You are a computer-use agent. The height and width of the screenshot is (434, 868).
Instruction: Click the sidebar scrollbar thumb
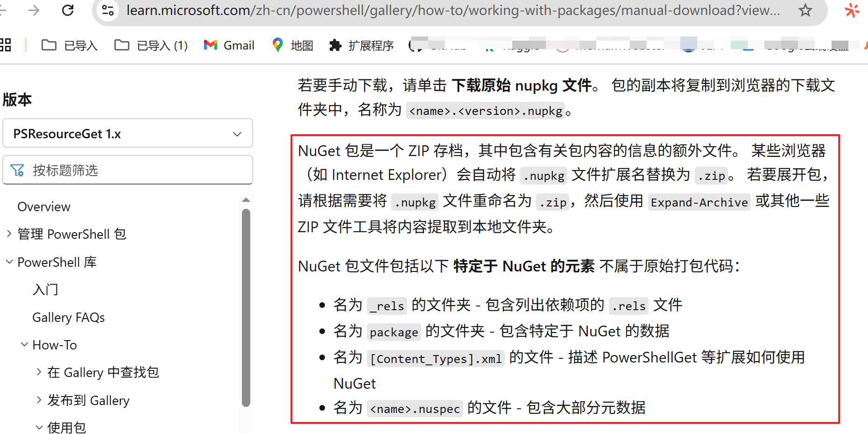pos(246,308)
